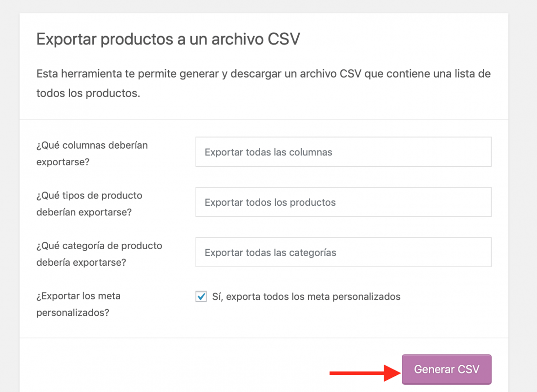Viewport: 537px width, 392px height.
Task: Click the word 'CSV' in the page title
Action: [x=284, y=39]
